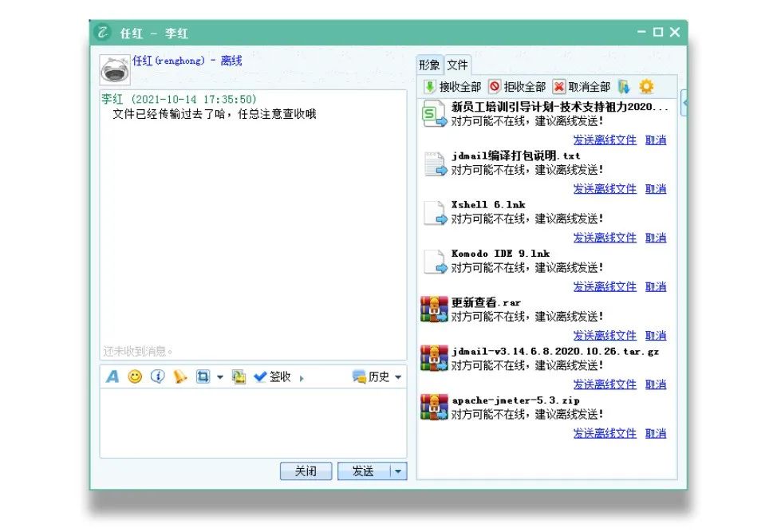This screenshot has height=532, width=773.
Task: Expand the 历史 dropdown arrow
Action: 398,377
